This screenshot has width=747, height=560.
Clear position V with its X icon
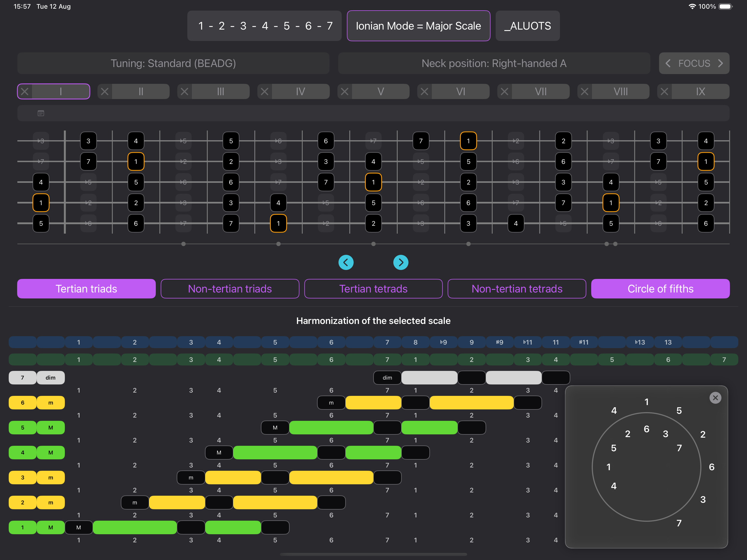click(344, 91)
